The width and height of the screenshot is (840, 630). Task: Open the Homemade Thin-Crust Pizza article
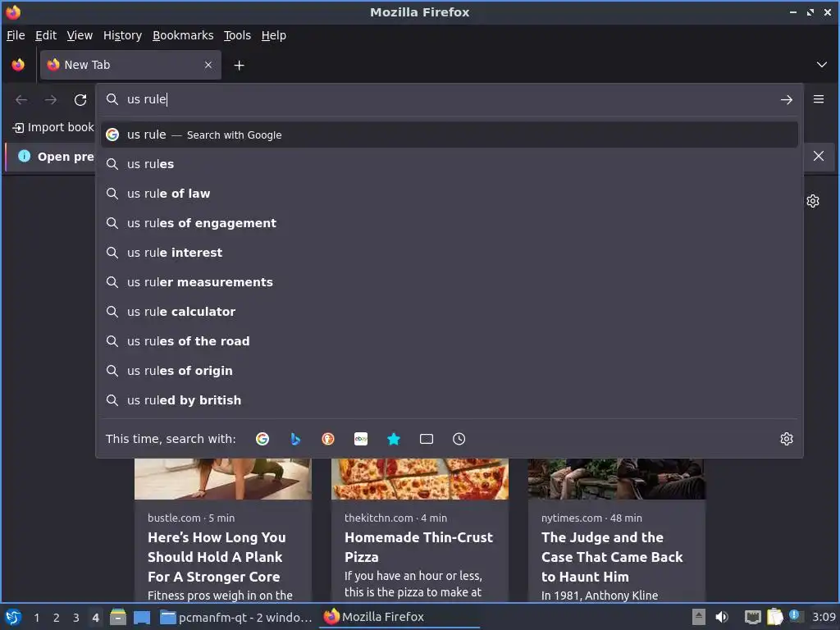(x=418, y=547)
